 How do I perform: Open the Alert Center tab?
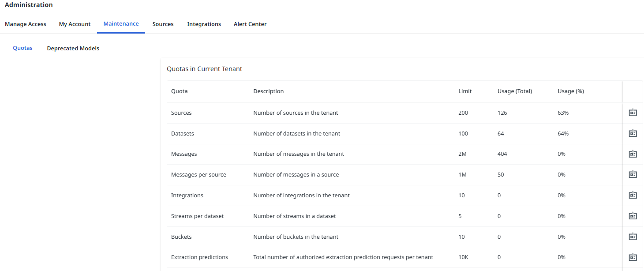pyautogui.click(x=250, y=24)
